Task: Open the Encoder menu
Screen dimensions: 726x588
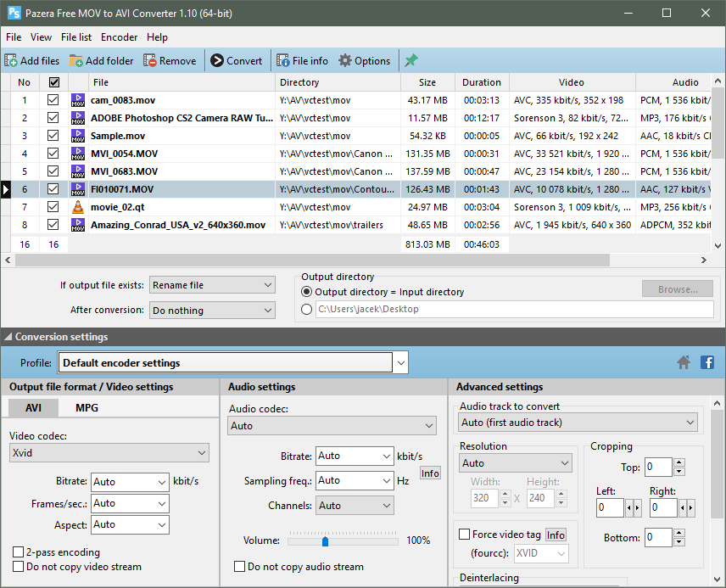Action: (x=119, y=37)
